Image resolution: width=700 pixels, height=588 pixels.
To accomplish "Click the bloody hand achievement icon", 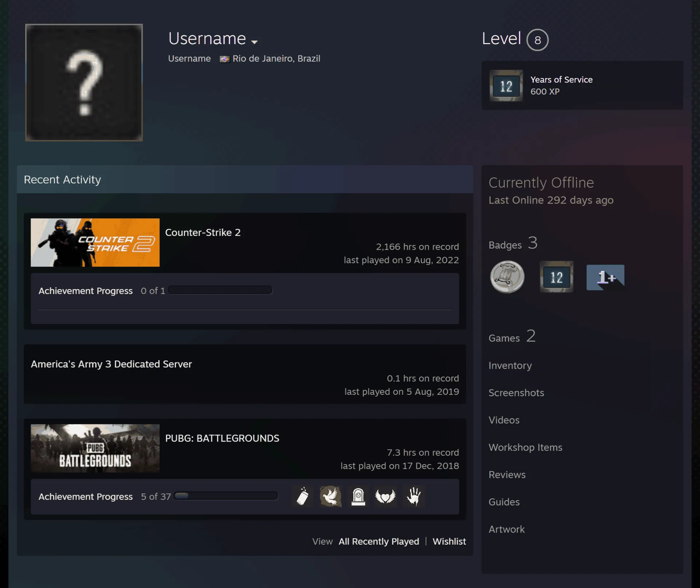I will (413, 497).
